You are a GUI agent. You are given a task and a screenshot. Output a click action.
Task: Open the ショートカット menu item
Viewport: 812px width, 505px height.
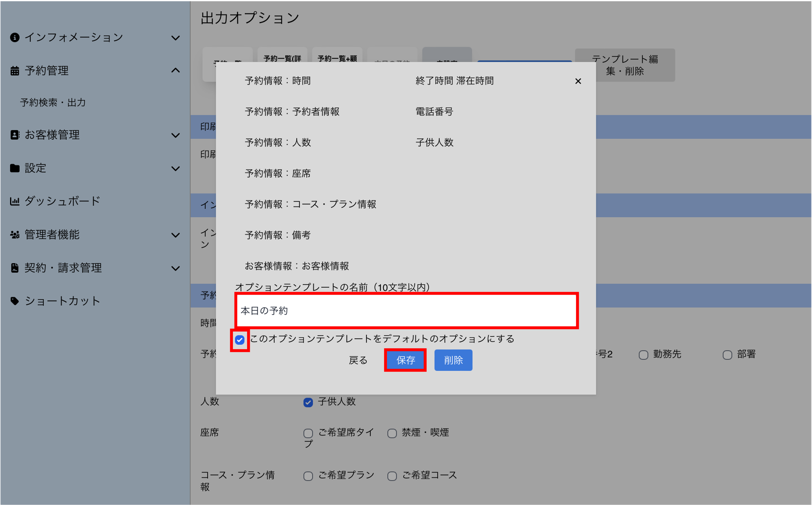coord(62,301)
